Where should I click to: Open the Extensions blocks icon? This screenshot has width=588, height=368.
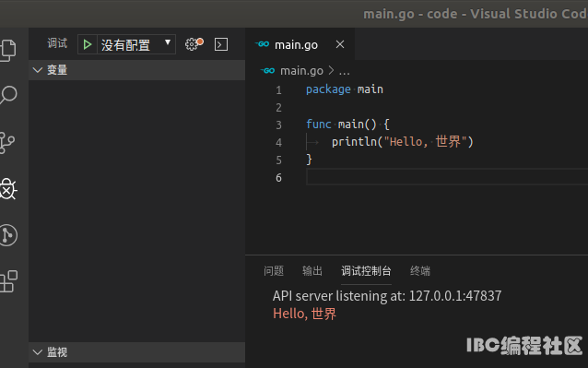[x=8, y=281]
